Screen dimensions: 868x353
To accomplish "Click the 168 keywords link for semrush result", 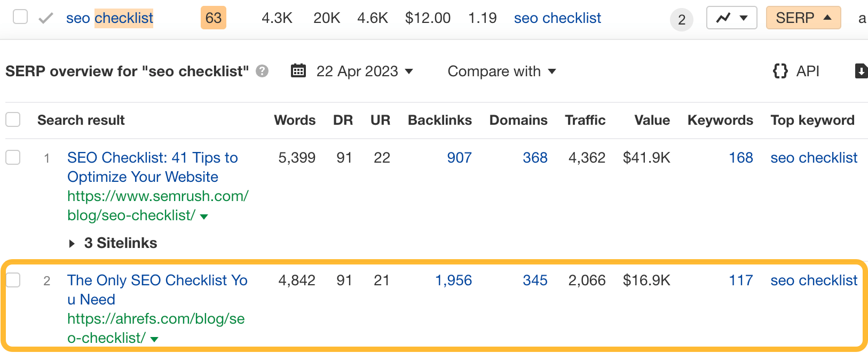I will pos(740,157).
